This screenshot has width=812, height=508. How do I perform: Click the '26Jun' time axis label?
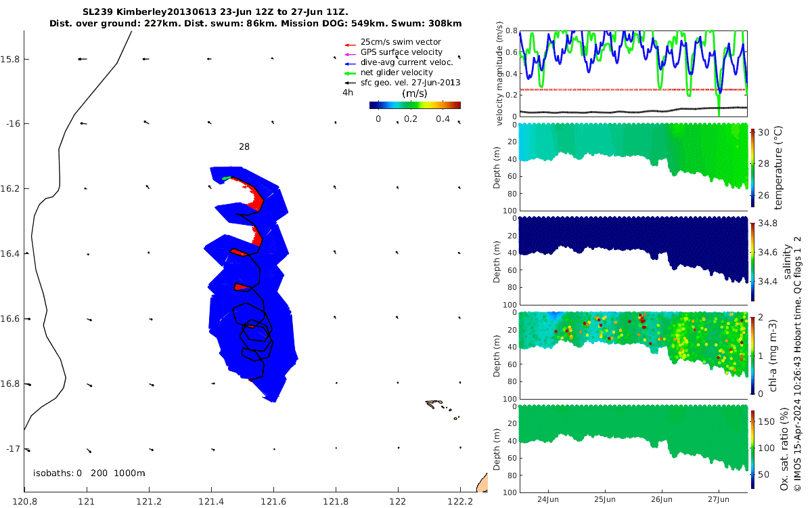pyautogui.click(x=662, y=499)
